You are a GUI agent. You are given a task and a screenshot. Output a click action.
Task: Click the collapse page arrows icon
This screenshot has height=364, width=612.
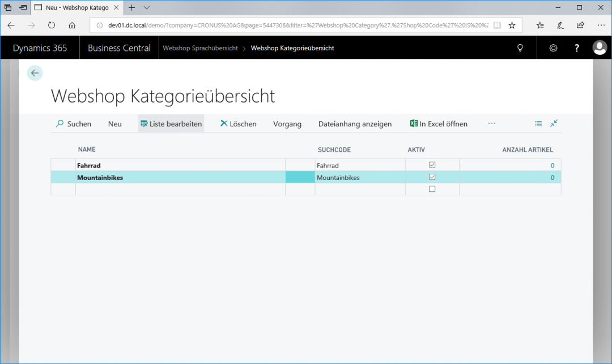point(554,123)
